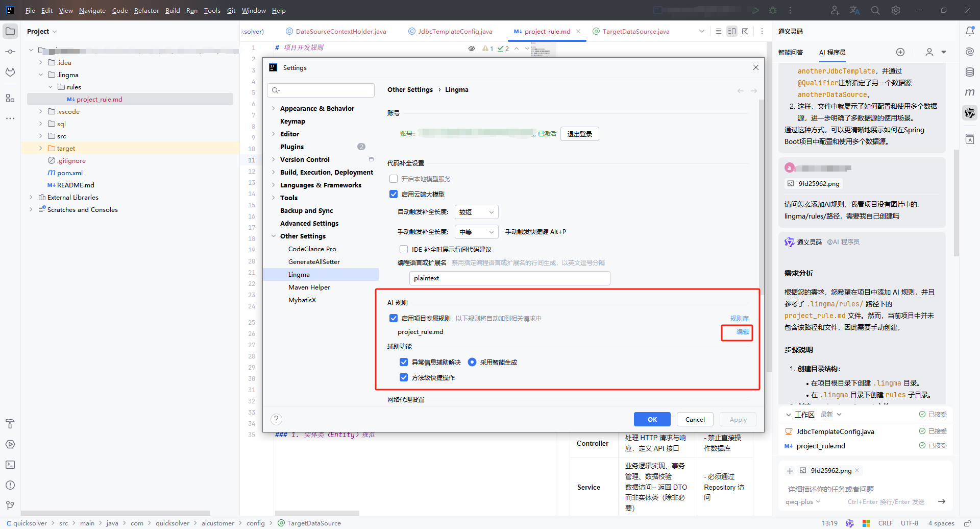Open the Notifications bell icon
This screenshot has height=529, width=980.
(x=970, y=31)
